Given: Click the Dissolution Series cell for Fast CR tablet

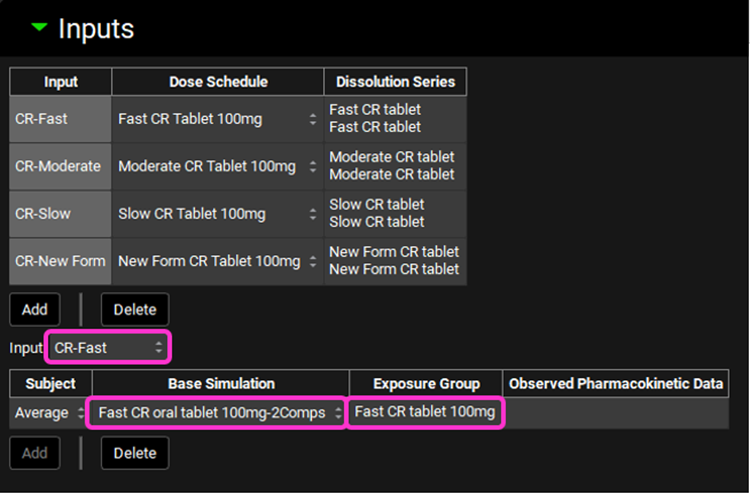Looking at the screenshot, I should click(x=395, y=119).
